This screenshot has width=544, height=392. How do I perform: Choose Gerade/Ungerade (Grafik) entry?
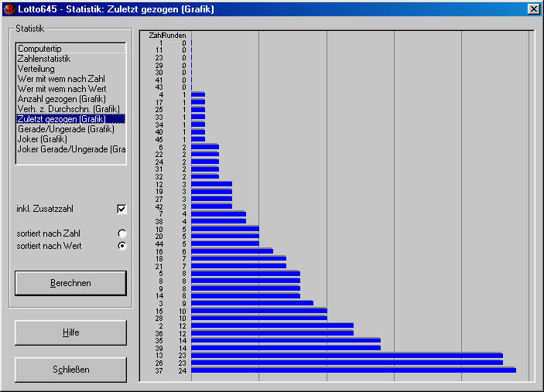[x=70, y=129]
